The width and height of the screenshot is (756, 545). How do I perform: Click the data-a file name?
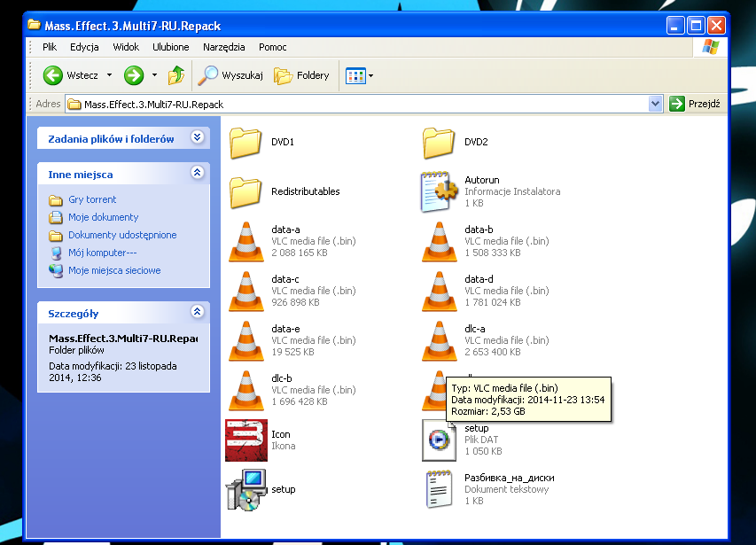[285, 230]
